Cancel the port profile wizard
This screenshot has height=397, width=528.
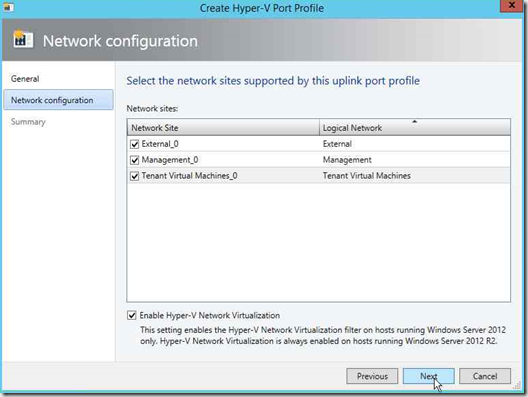[x=485, y=376]
